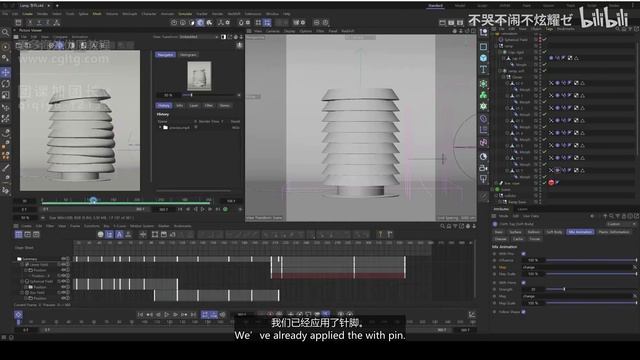Switch to the Histogram tab

pyautogui.click(x=188, y=54)
